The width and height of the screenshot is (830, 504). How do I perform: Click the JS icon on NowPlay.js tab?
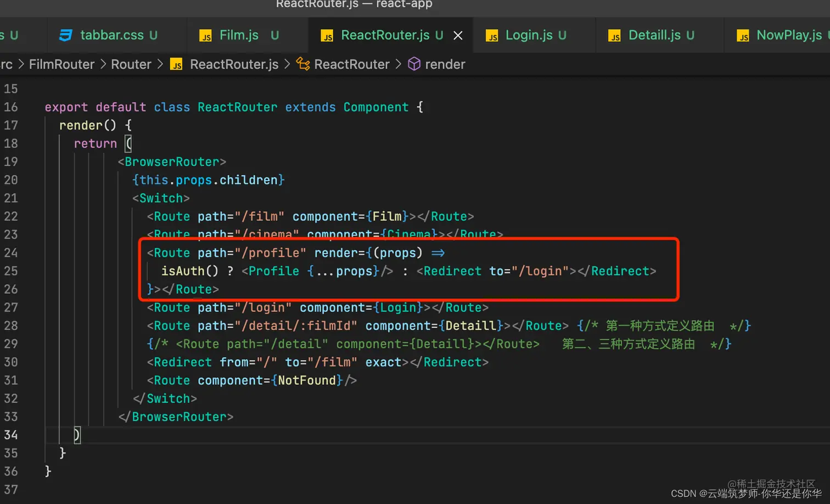[743, 36]
